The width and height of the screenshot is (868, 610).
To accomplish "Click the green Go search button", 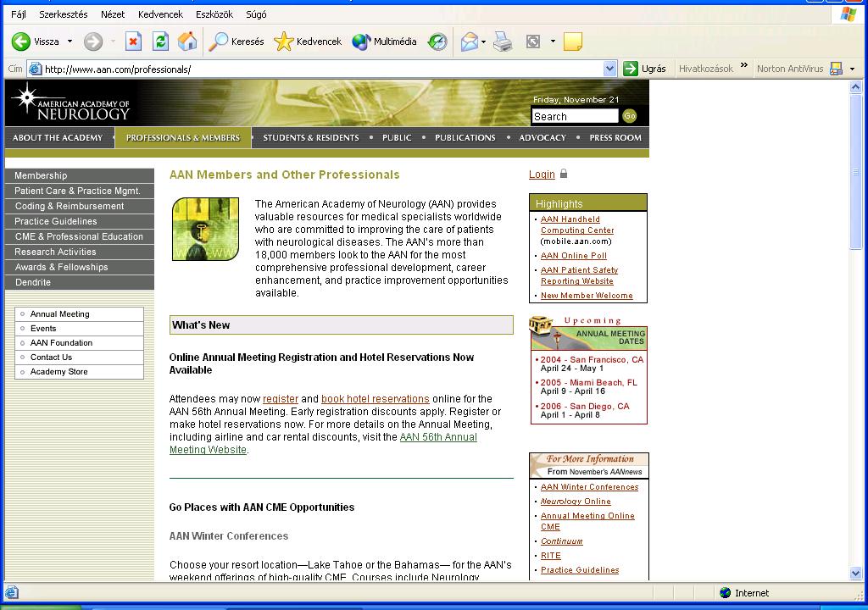I will [630, 116].
